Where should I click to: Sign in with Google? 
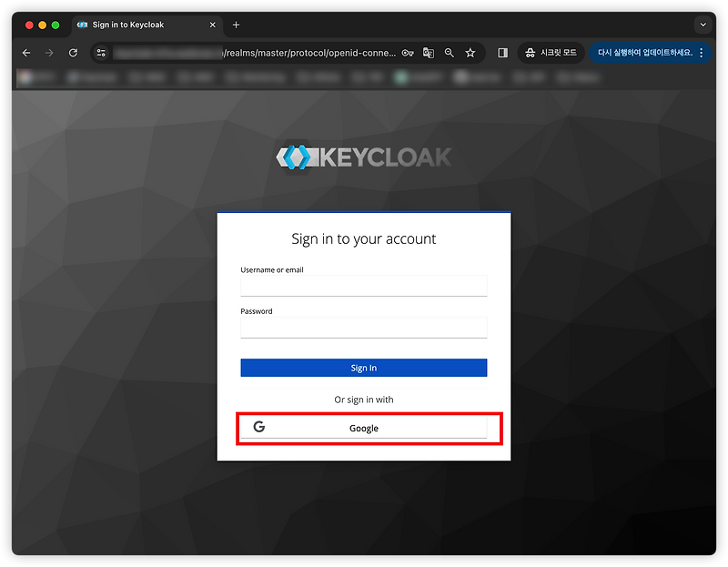point(364,427)
